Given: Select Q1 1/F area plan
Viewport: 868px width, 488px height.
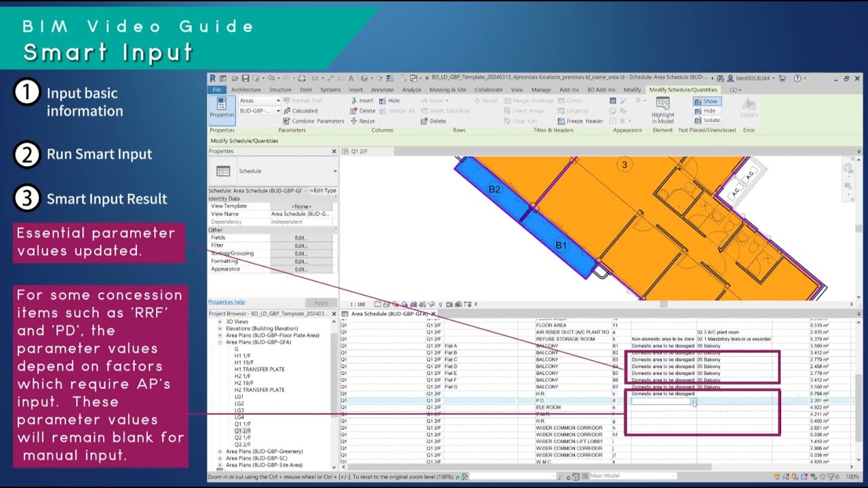Looking at the screenshot, I should tap(242, 424).
